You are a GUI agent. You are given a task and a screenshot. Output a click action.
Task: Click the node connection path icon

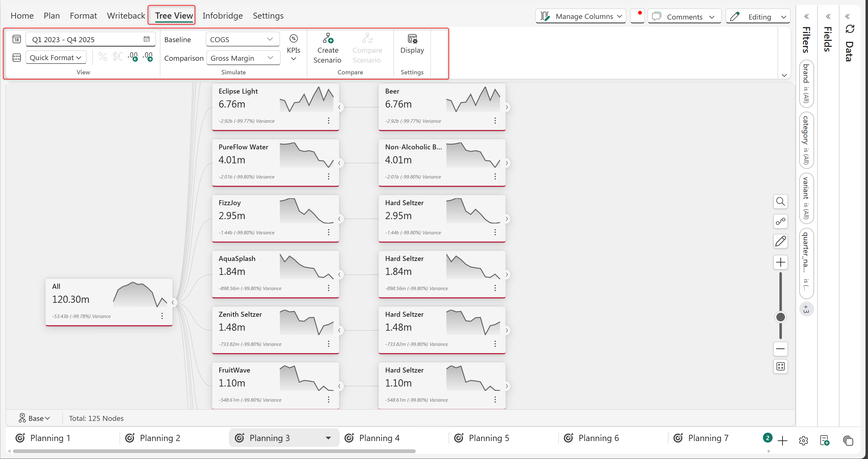click(780, 221)
